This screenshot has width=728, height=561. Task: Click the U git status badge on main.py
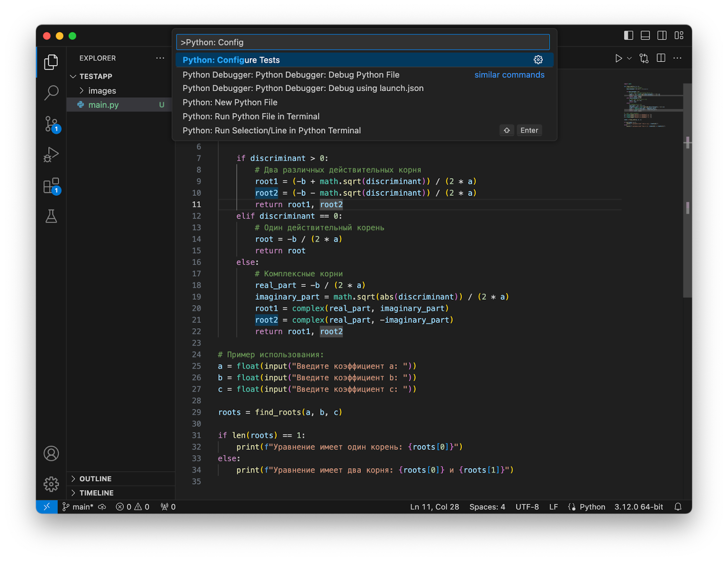pyautogui.click(x=162, y=105)
